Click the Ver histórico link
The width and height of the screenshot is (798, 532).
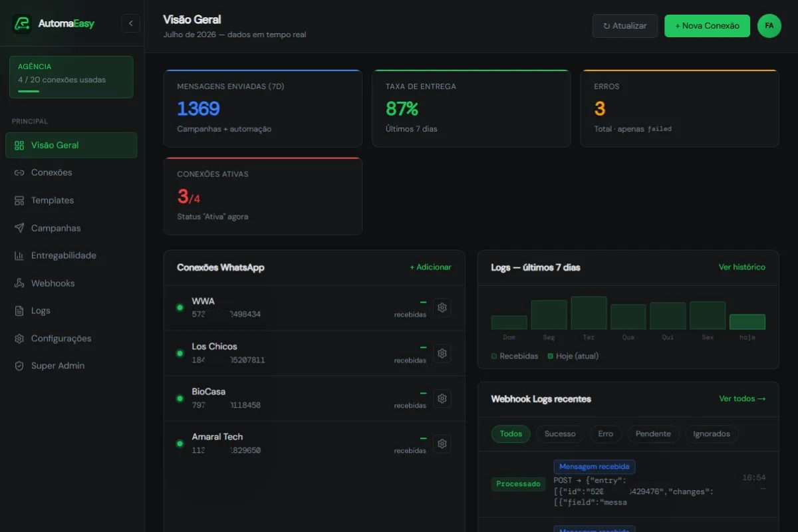point(742,267)
